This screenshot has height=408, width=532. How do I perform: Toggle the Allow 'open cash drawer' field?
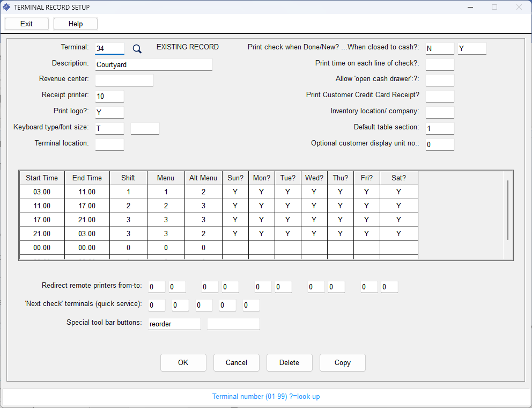point(440,80)
